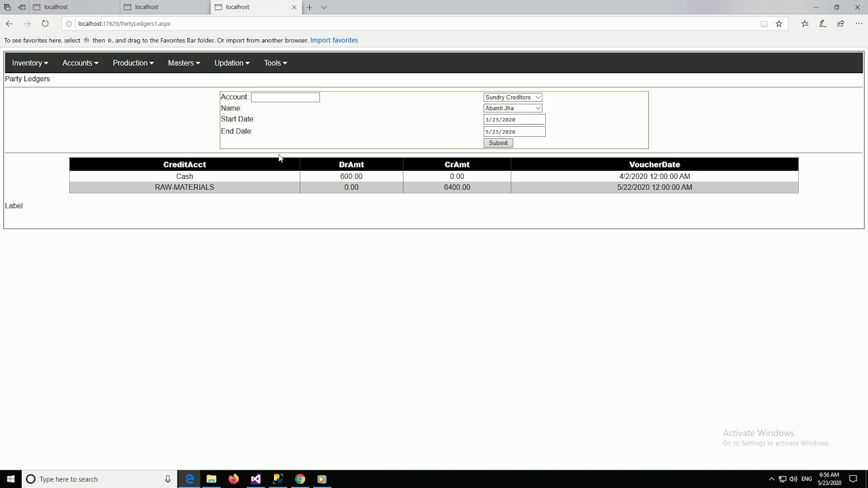The height and width of the screenshot is (488, 868).
Task: Click the browser address bar URL
Action: point(124,24)
